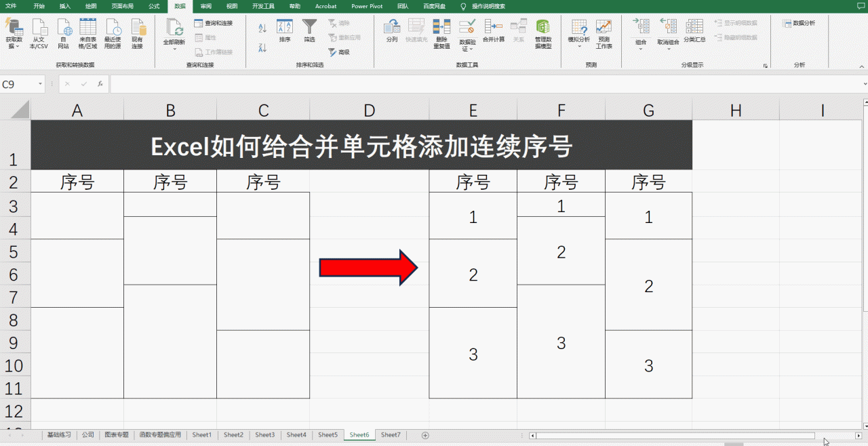Click the 组合 (Group) icon
This screenshot has height=446, width=868.
click(641, 27)
